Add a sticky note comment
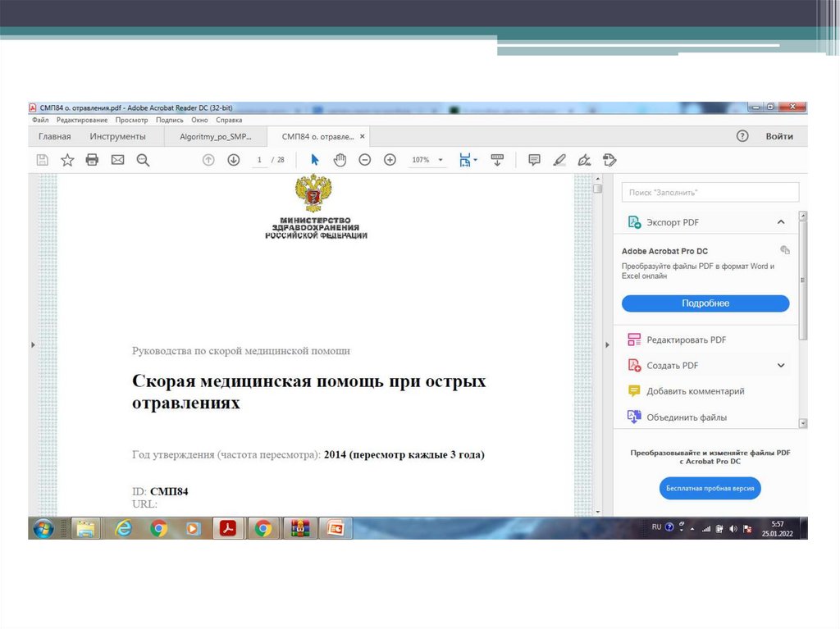This screenshot has width=840, height=629. tap(534, 160)
